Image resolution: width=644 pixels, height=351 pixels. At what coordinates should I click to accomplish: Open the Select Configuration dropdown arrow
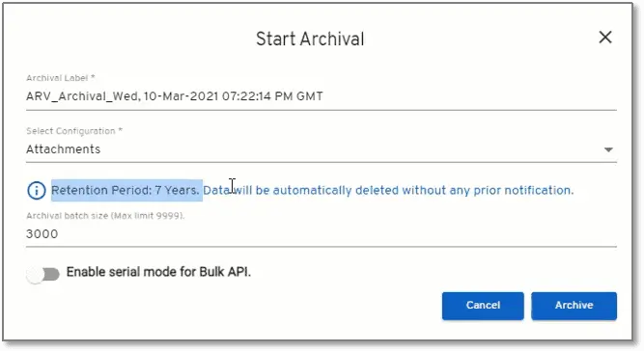click(608, 149)
